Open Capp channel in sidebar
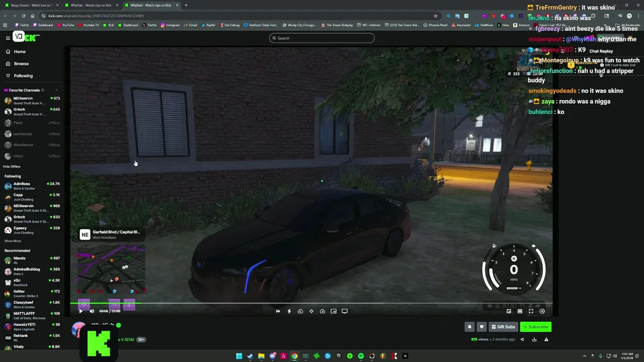644x362 pixels. pyautogui.click(x=32, y=197)
